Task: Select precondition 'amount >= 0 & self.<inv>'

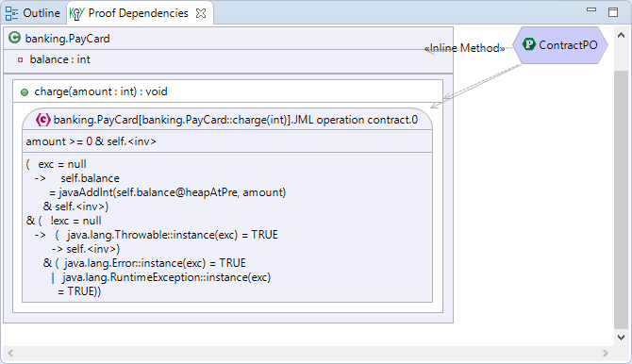Action: click(91, 141)
